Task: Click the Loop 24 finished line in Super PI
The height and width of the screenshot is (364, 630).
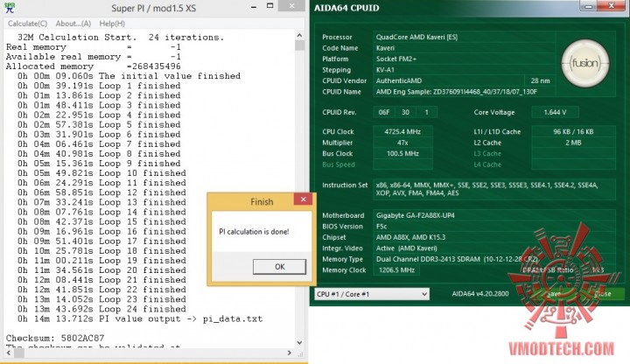Action: click(x=101, y=309)
